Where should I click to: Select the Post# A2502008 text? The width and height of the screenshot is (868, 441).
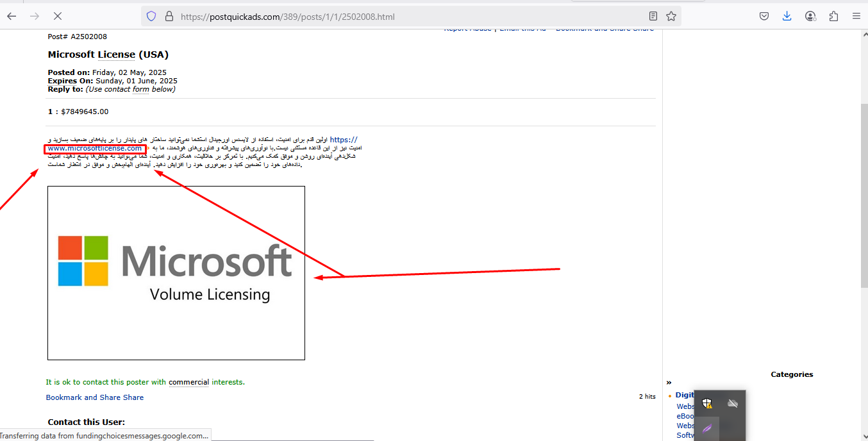point(78,37)
